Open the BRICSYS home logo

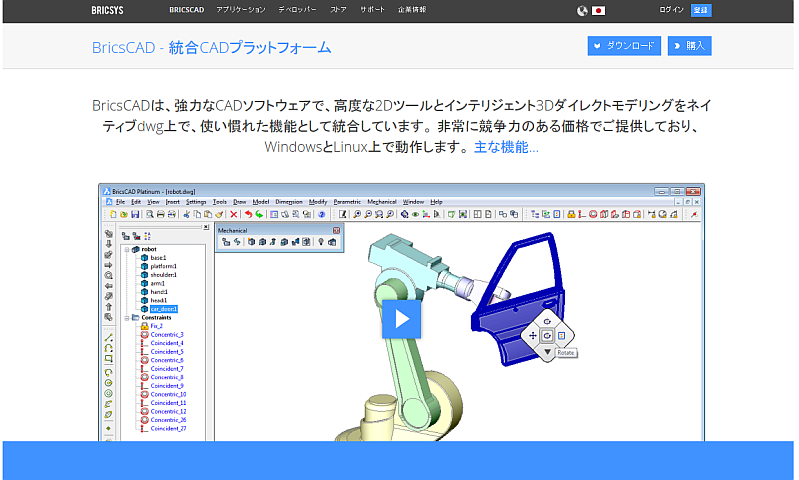coord(108,10)
